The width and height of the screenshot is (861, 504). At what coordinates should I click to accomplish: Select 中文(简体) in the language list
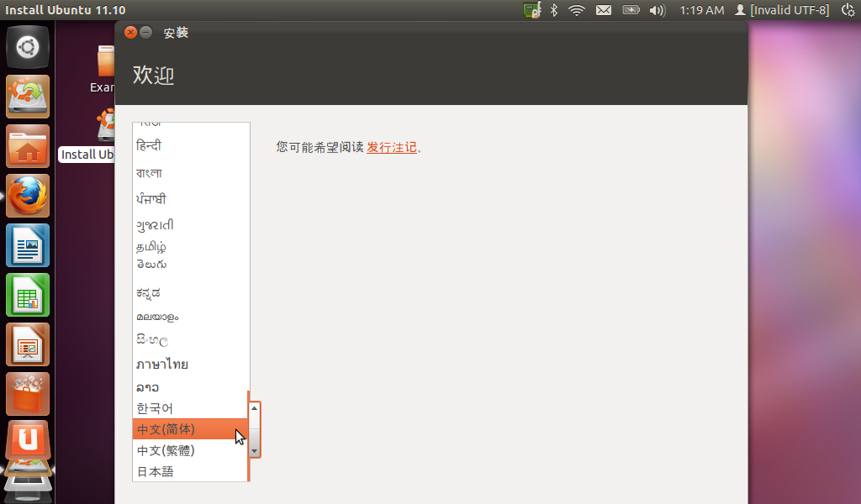tap(190, 429)
